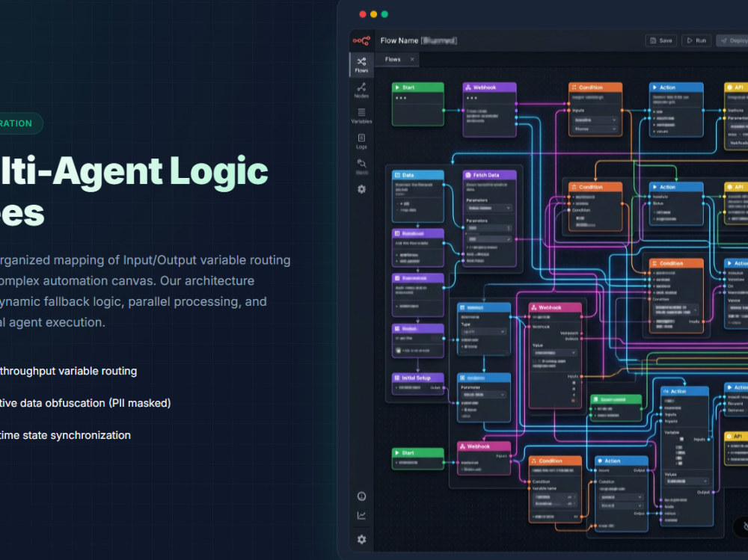Open the Value dropdown in the pink Webhook node
748x560 pixels.
pos(555,352)
